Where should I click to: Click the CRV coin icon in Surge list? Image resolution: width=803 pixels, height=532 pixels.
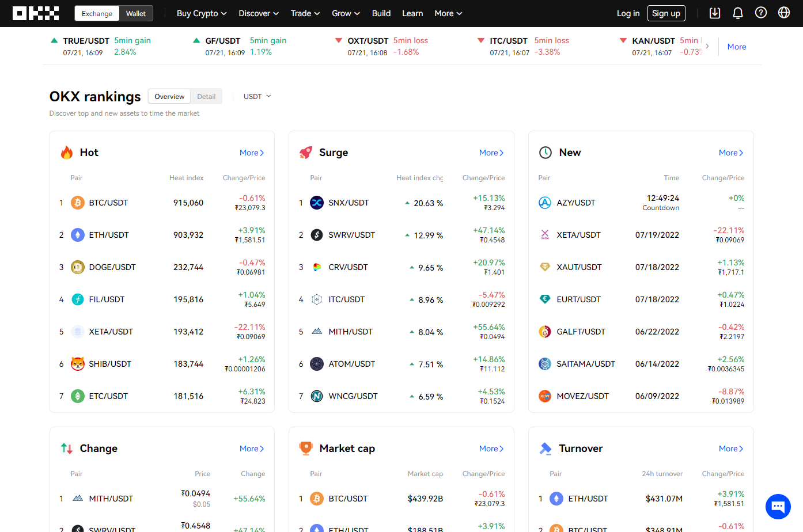pyautogui.click(x=317, y=267)
